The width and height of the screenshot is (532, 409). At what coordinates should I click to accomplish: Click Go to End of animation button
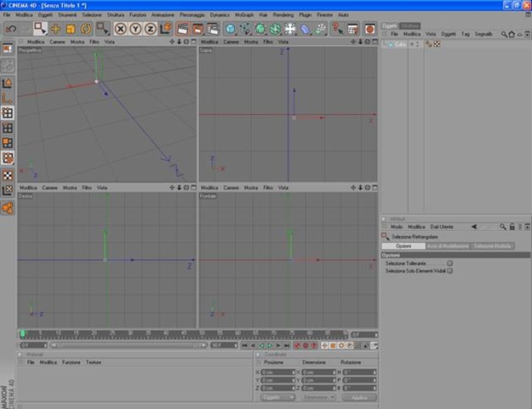287,345
